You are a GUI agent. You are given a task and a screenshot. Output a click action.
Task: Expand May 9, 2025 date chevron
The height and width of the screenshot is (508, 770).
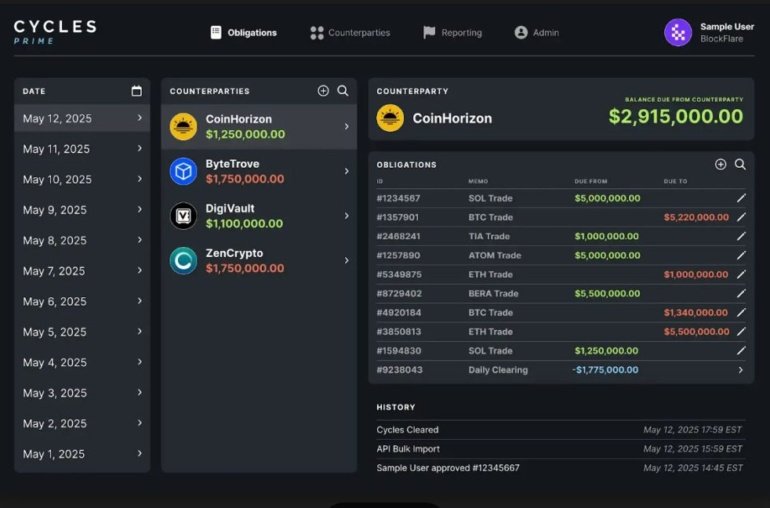(x=139, y=209)
